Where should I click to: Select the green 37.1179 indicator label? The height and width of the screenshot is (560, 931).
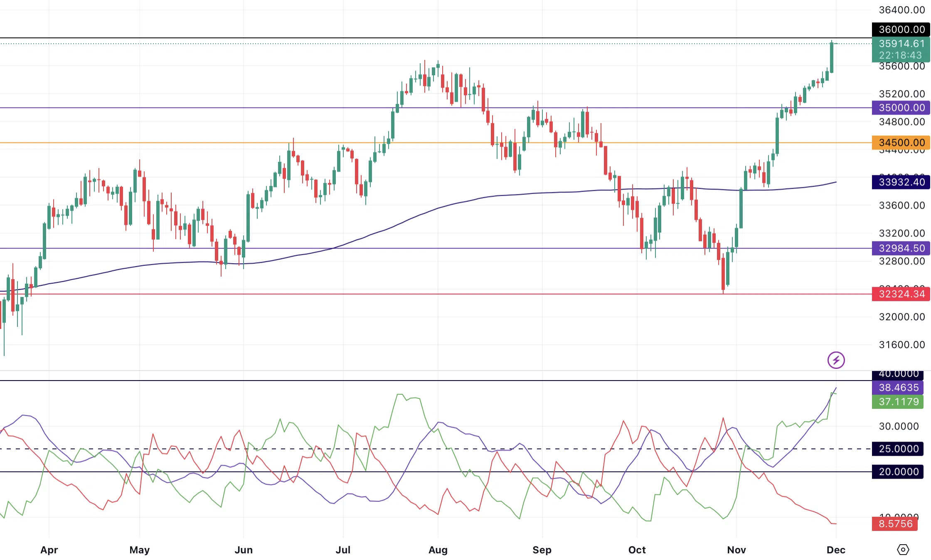[x=898, y=402]
